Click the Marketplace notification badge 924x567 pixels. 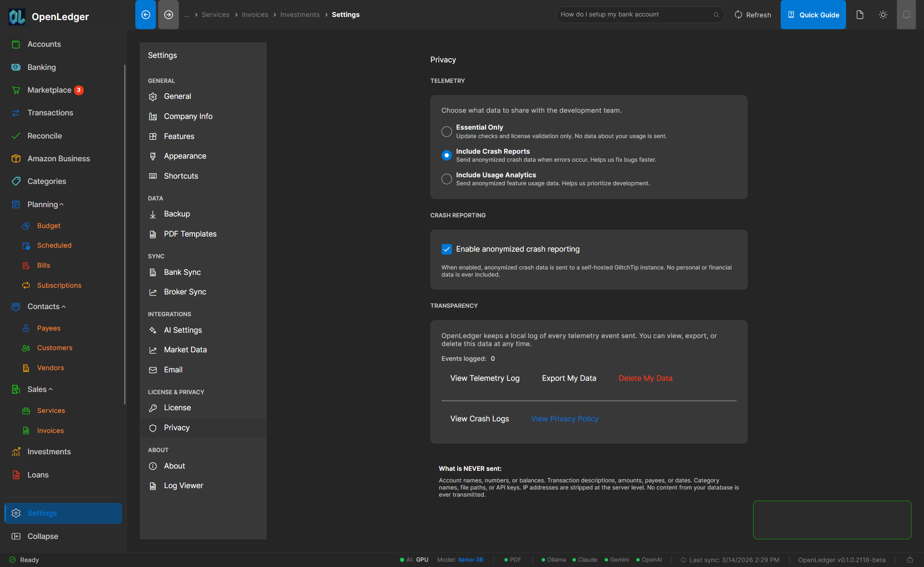(79, 90)
